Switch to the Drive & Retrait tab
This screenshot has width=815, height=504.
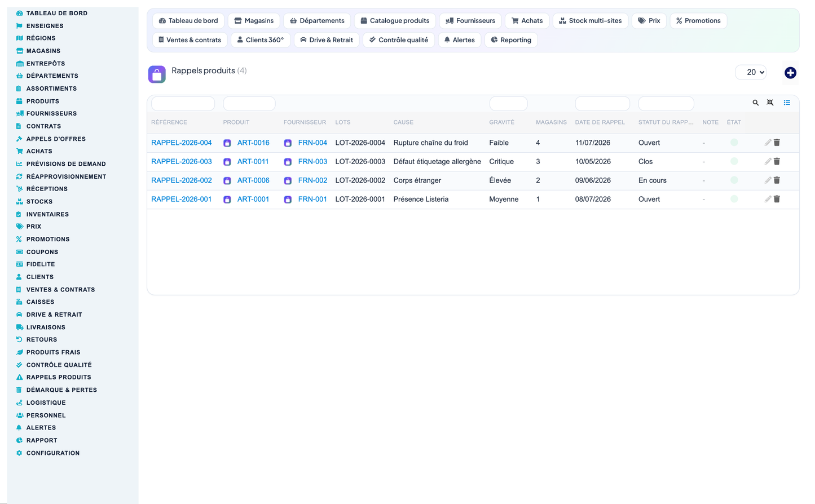pos(327,40)
